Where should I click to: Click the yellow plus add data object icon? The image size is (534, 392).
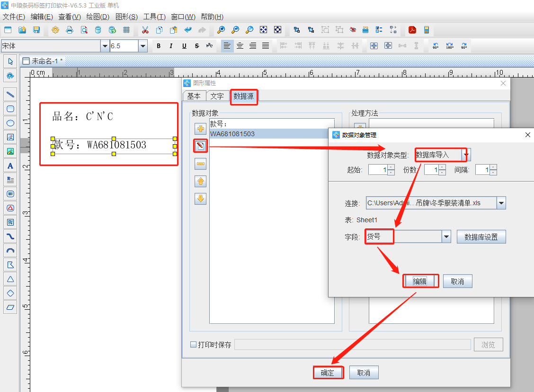click(x=201, y=129)
